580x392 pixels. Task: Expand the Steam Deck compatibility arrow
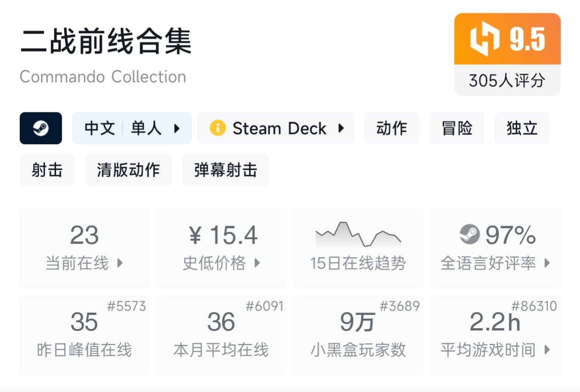point(341,128)
